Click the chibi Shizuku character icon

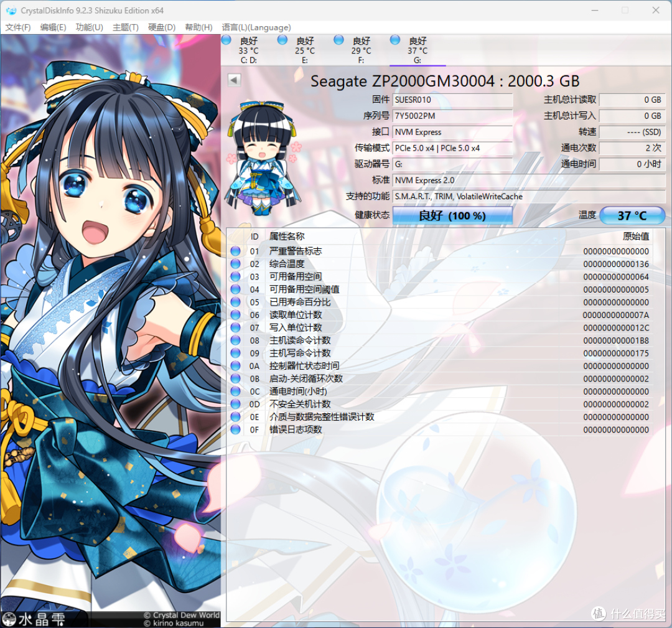[263, 157]
